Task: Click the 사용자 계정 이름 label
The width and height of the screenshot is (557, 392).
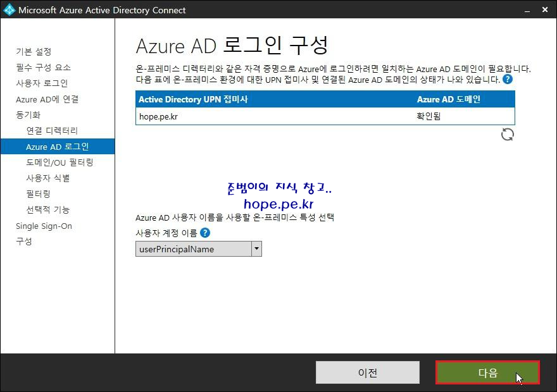Action: 166,233
